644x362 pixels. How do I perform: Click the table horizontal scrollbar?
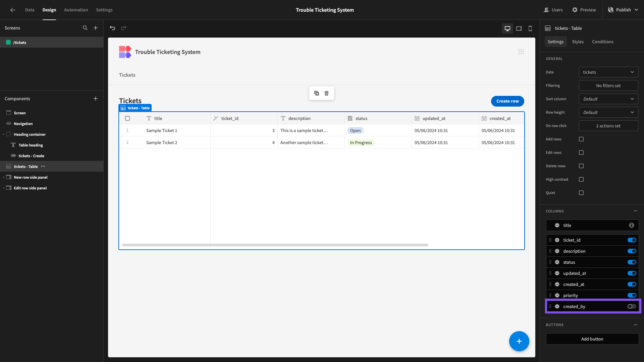coord(275,245)
